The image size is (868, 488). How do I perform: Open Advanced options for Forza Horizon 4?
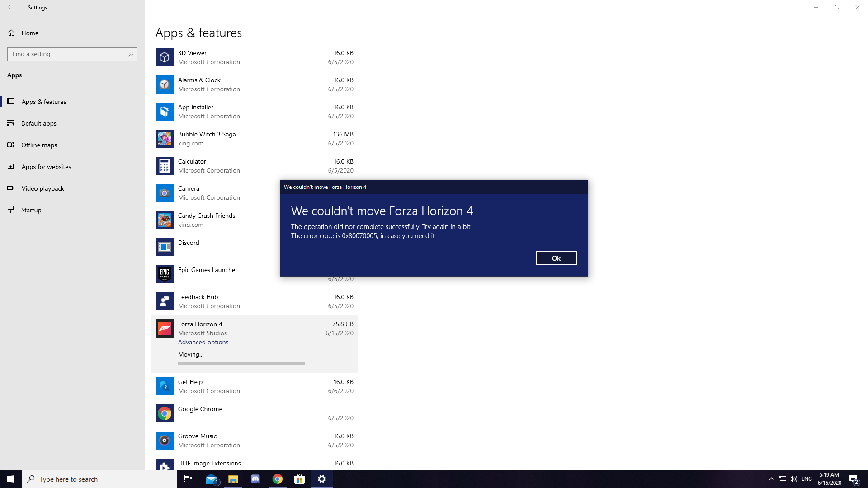click(x=203, y=342)
